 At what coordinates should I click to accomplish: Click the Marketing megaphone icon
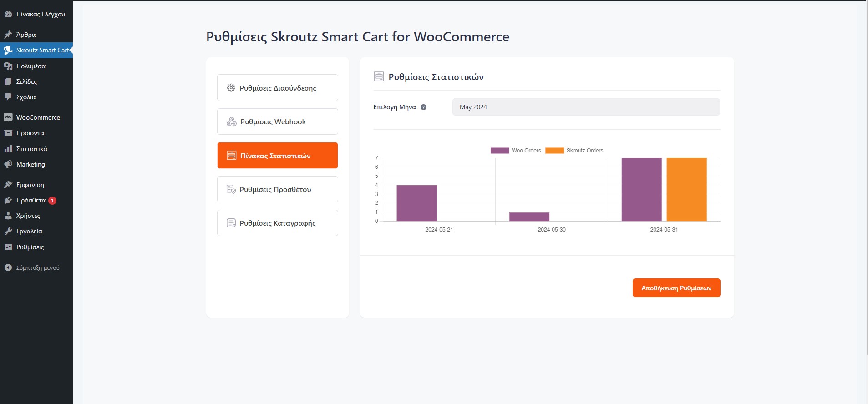[8, 164]
